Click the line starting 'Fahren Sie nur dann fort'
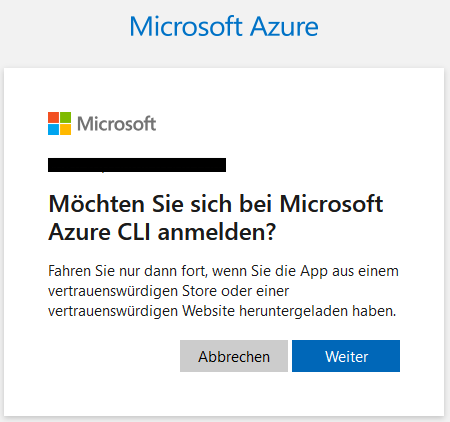This screenshot has height=422, width=450. click(223, 271)
